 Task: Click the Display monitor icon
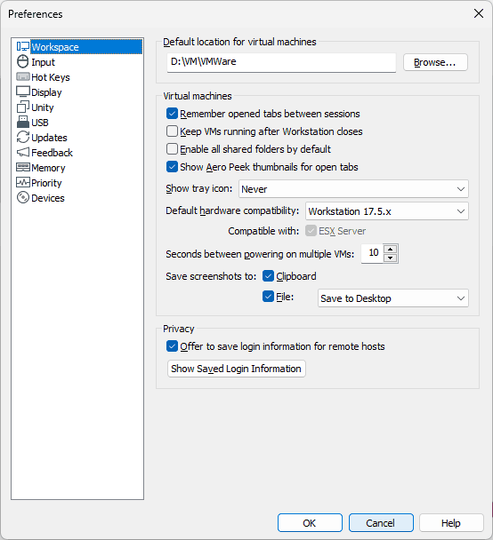pyautogui.click(x=23, y=92)
